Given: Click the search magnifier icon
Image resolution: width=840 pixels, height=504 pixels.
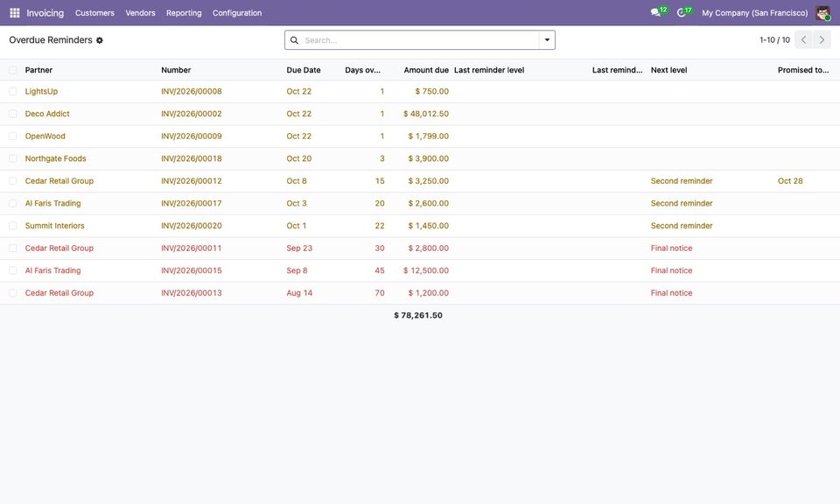Looking at the screenshot, I should click(x=294, y=40).
